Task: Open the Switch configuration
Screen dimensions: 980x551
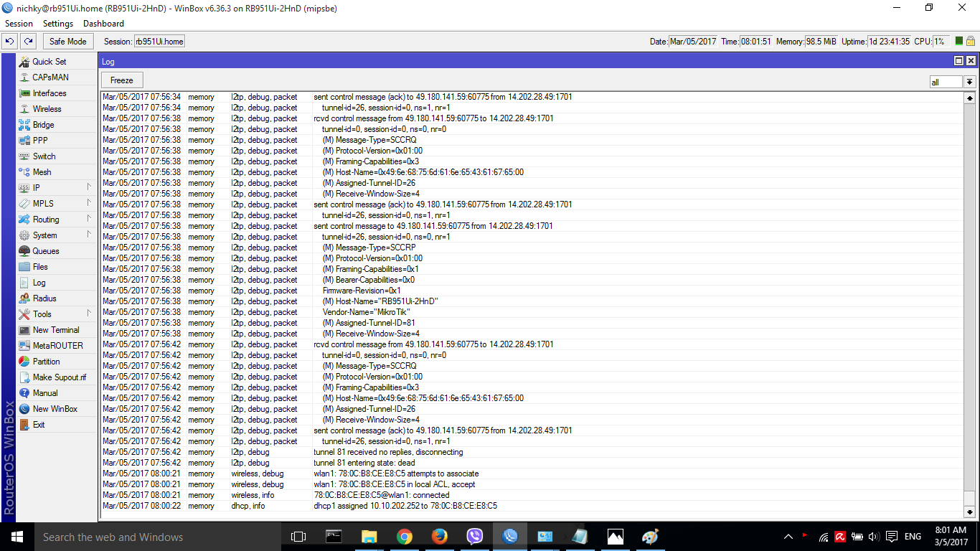Action: coord(44,156)
